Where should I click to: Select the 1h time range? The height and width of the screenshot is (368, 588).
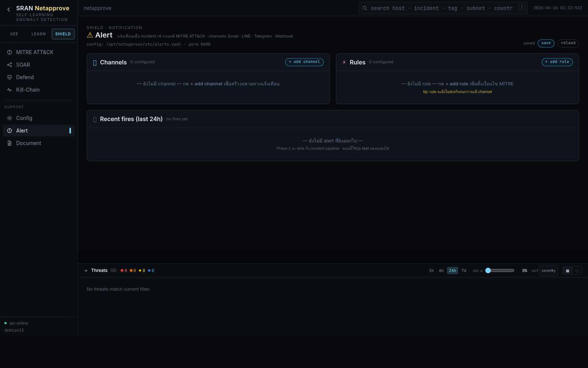click(431, 271)
